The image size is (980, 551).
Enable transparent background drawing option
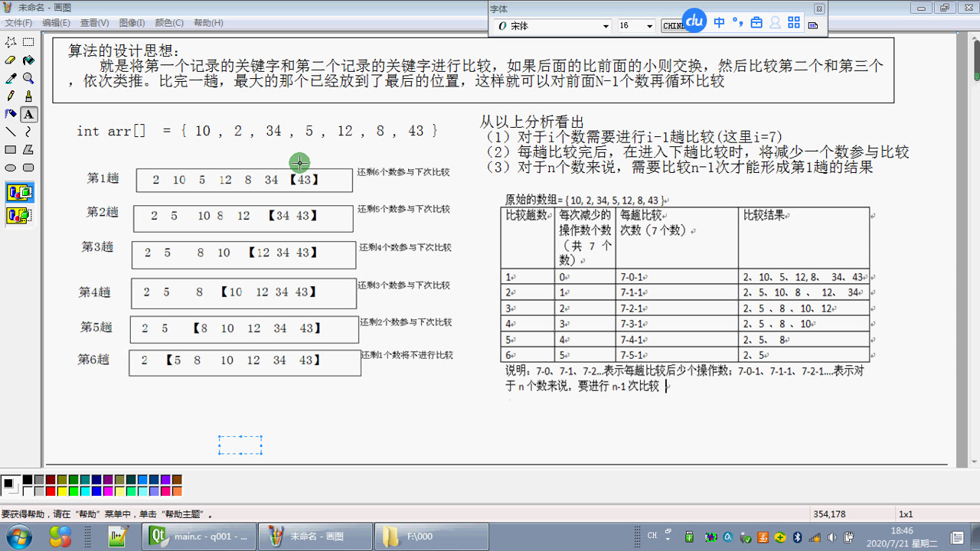click(20, 215)
